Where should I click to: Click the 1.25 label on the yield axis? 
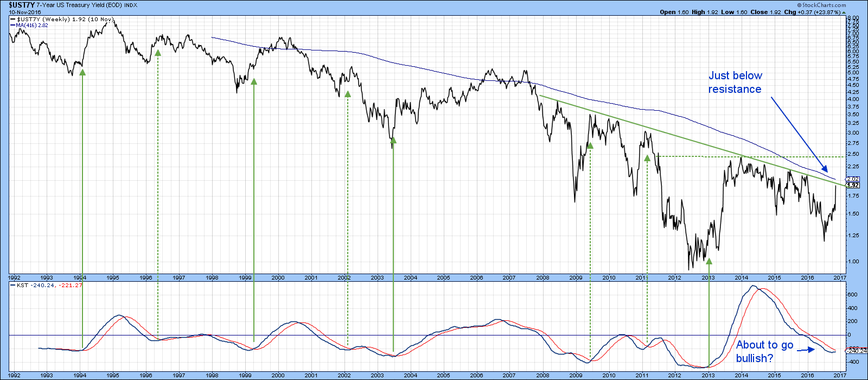click(853, 235)
